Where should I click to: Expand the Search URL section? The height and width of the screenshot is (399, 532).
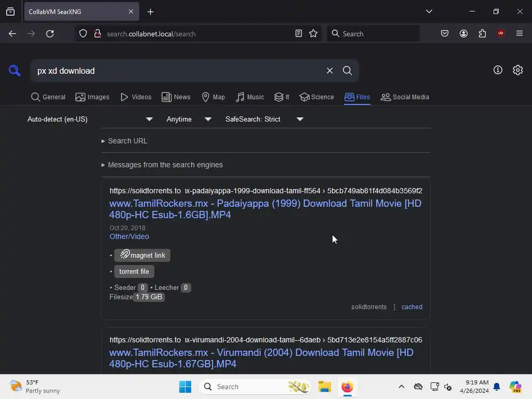[x=125, y=141]
